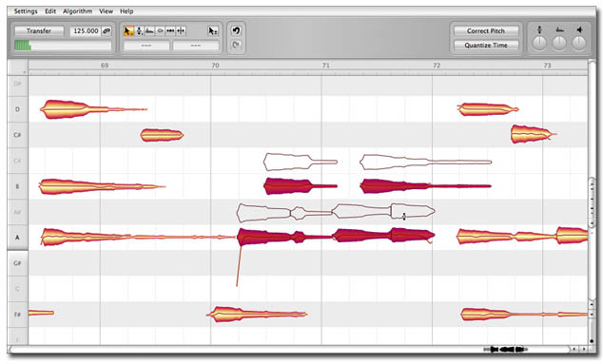Select the pitch tool
Screen dimensions: 603x364
click(x=140, y=30)
